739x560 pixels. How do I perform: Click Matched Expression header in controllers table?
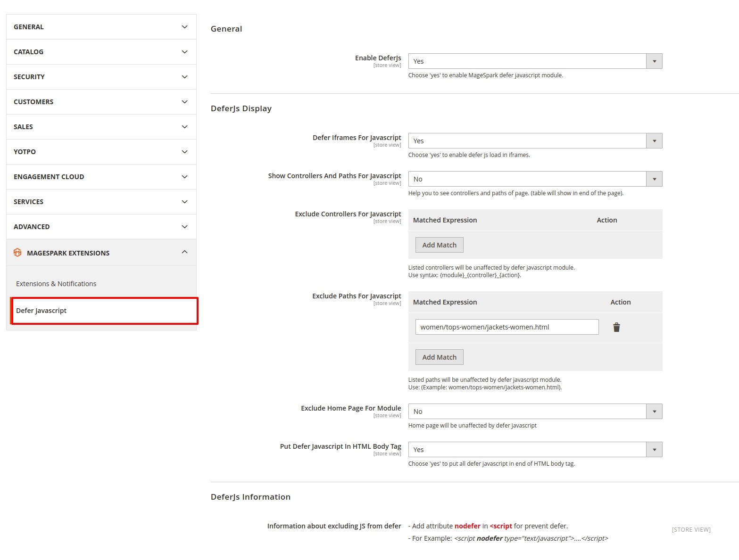445,220
